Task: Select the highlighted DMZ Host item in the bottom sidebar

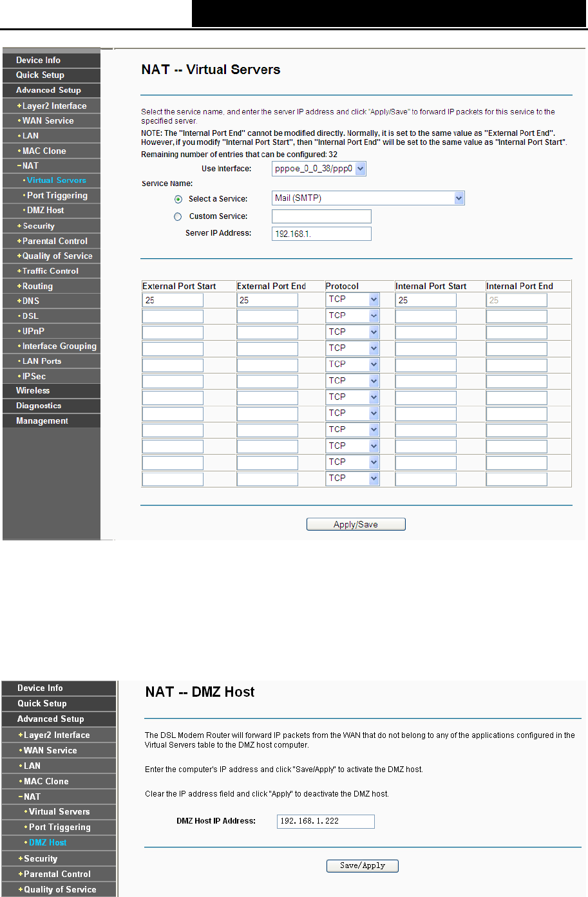Action: coord(48,842)
